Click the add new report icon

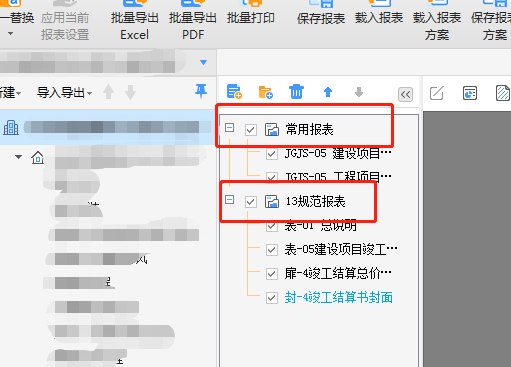coord(234,92)
